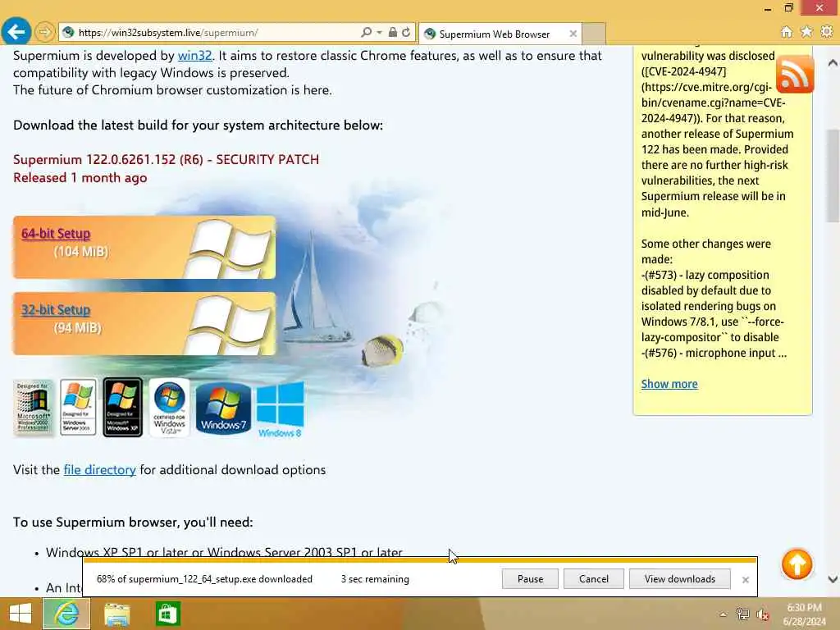840x630 pixels.
Task: Open the win32 developer link
Action: (x=194, y=56)
